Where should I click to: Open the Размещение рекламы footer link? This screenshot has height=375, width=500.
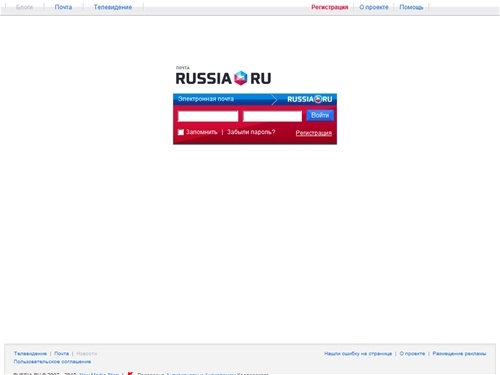(x=459, y=353)
